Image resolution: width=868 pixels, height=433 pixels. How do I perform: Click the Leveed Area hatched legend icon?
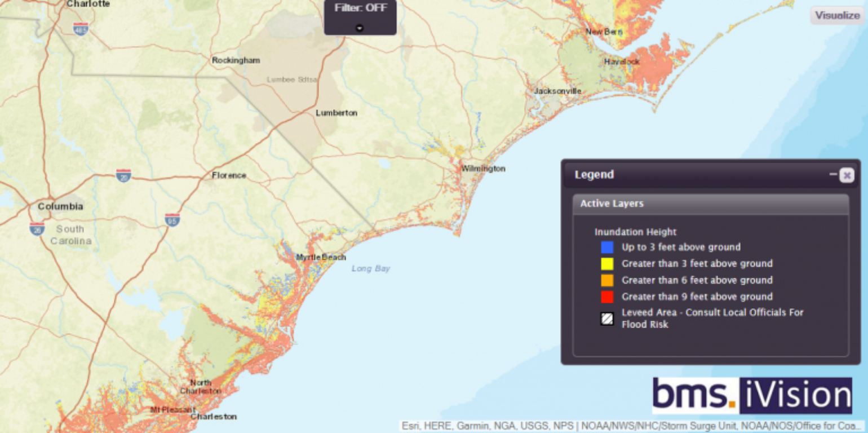coord(606,319)
